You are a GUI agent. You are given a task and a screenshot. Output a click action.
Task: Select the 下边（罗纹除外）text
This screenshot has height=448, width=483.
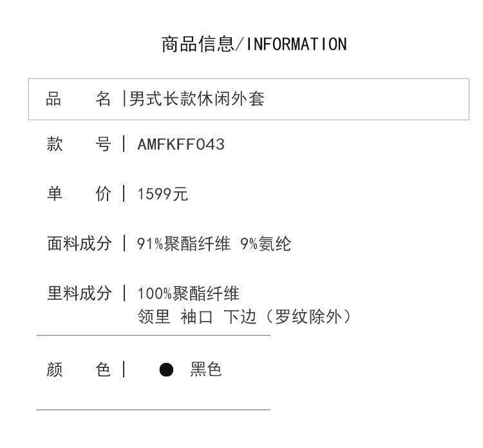click(x=287, y=317)
